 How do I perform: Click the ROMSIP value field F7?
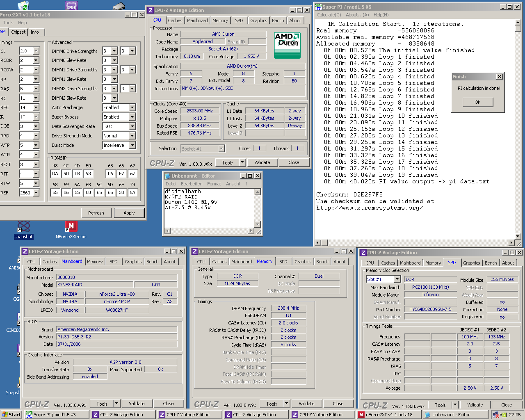pyautogui.click(x=121, y=173)
